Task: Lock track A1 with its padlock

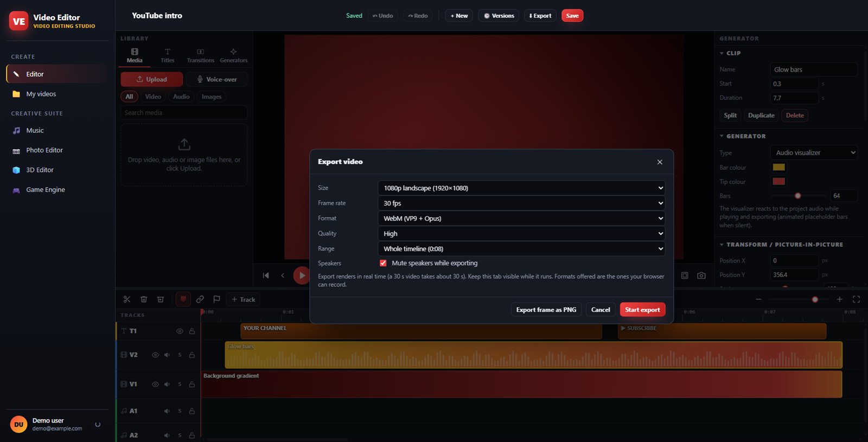Action: (x=192, y=411)
